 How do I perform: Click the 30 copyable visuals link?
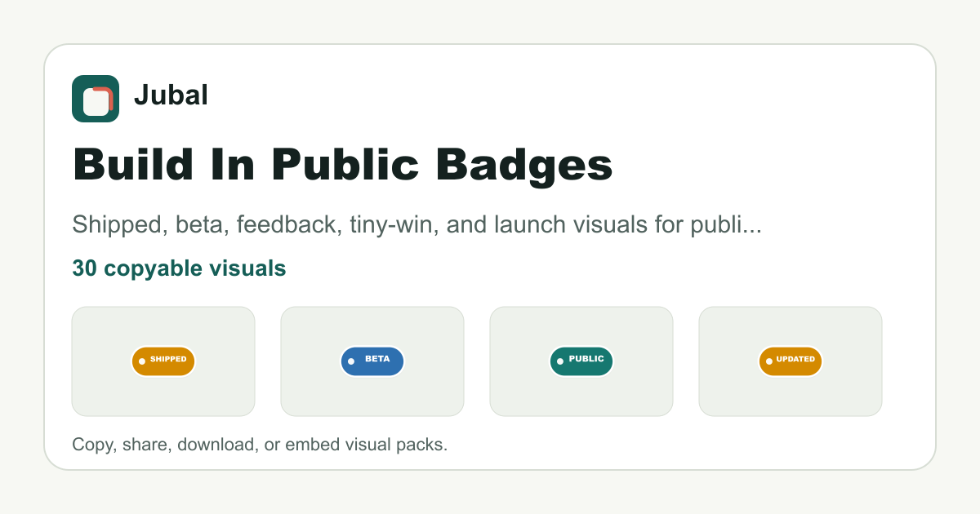pos(179,268)
